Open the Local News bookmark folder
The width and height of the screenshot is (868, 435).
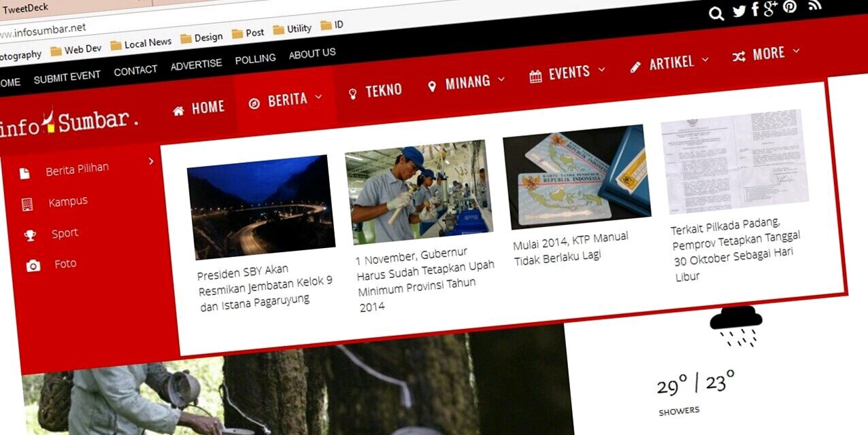click(141, 43)
